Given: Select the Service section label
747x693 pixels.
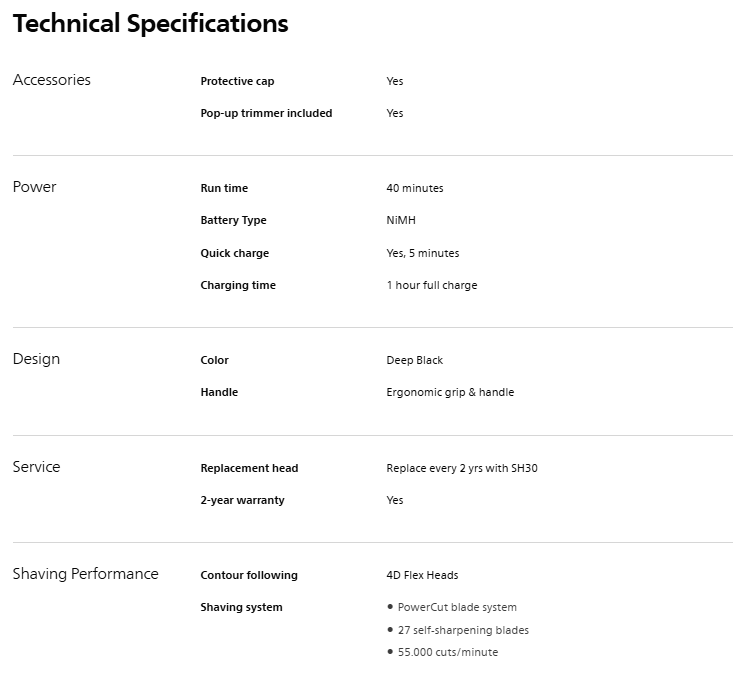Looking at the screenshot, I should [x=36, y=467].
